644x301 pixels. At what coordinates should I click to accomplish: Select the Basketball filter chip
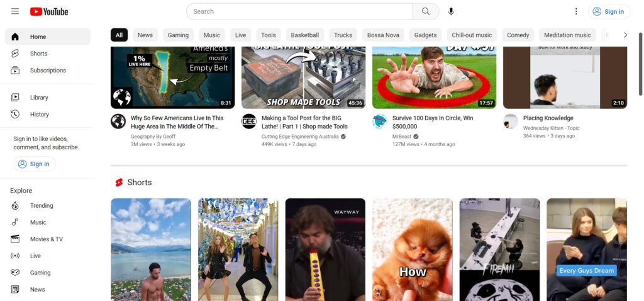click(305, 35)
